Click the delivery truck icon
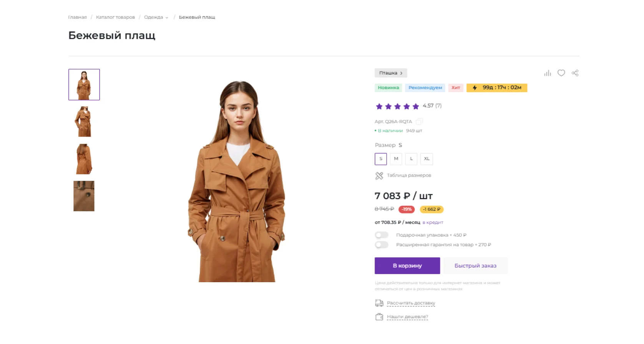Viewport: 644px width, 344px height. pyautogui.click(x=379, y=303)
